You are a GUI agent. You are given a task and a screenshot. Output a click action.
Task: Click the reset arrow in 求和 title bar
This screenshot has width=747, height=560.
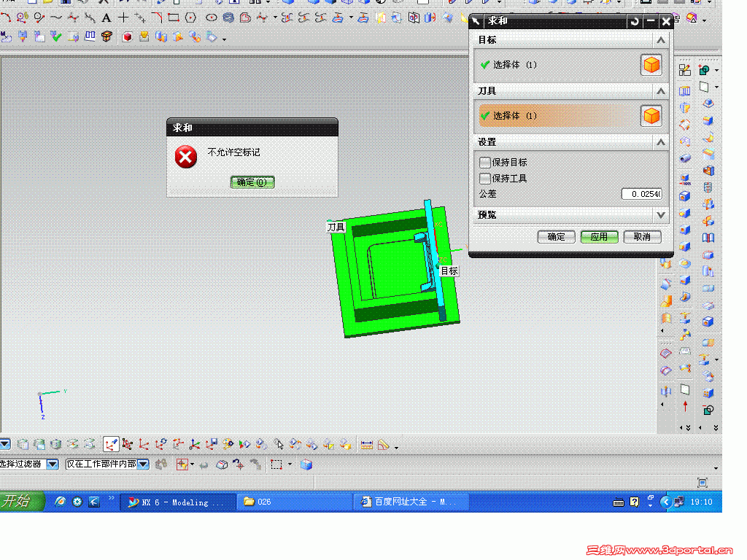click(634, 21)
